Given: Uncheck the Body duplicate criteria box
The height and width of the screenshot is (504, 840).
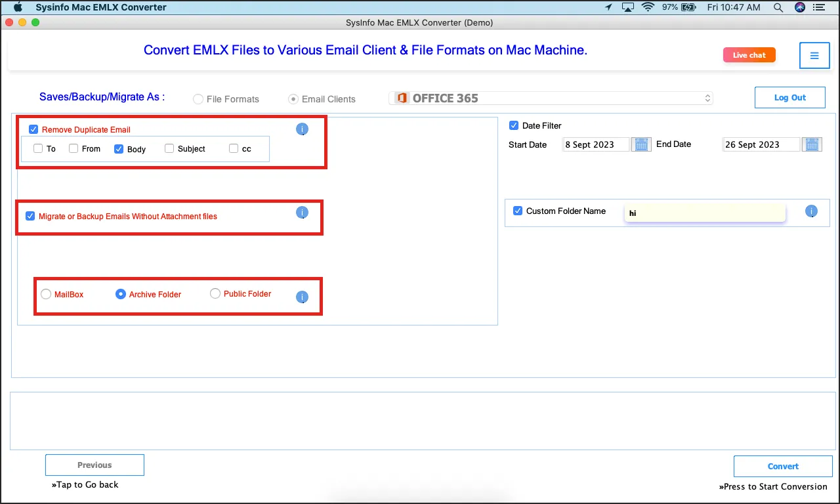Looking at the screenshot, I should coord(119,149).
